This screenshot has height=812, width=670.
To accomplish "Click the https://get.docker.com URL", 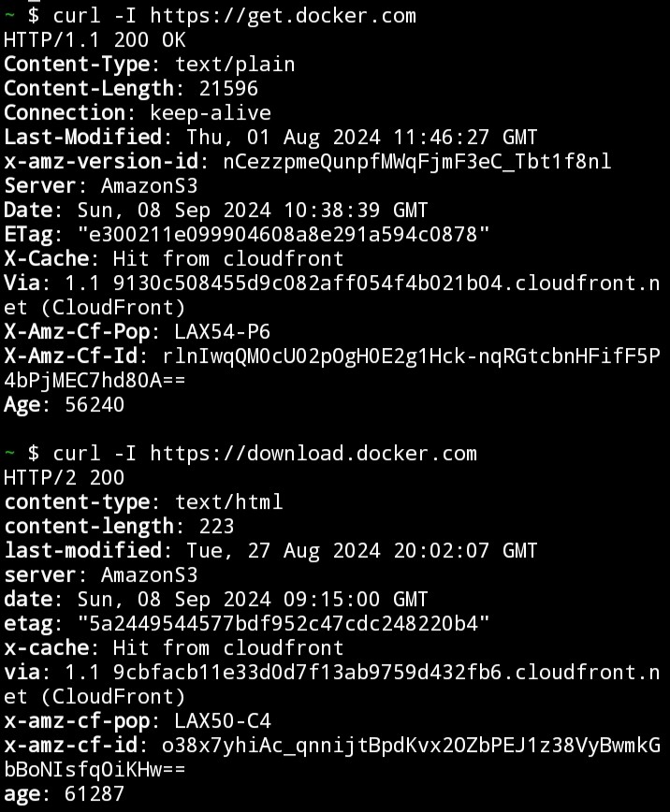I will [x=283, y=16].
